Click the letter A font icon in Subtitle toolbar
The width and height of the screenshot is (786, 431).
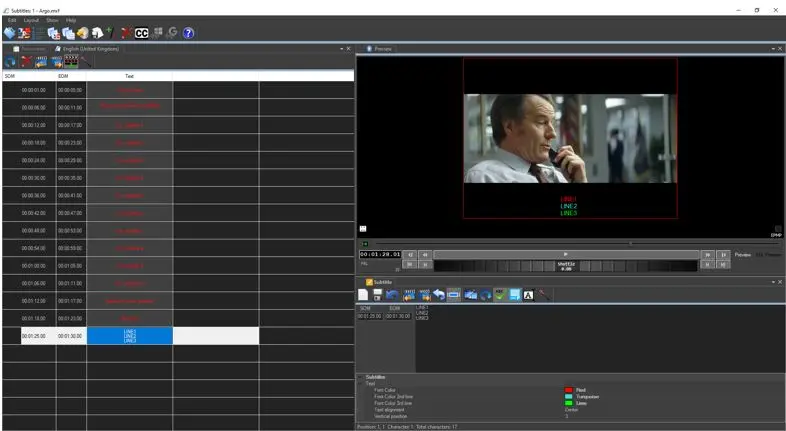click(528, 295)
